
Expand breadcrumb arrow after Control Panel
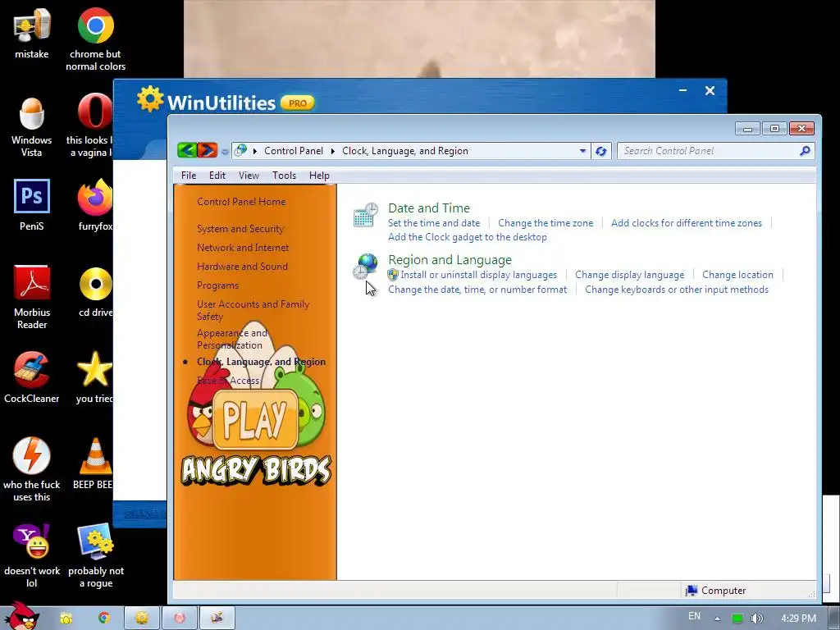333,151
